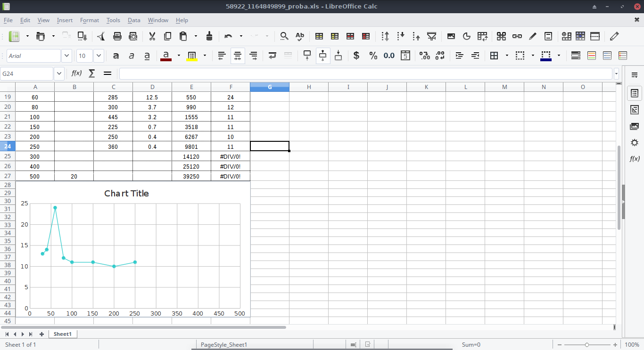Open the File menu
This screenshot has height=350, width=644.
coord(8,20)
